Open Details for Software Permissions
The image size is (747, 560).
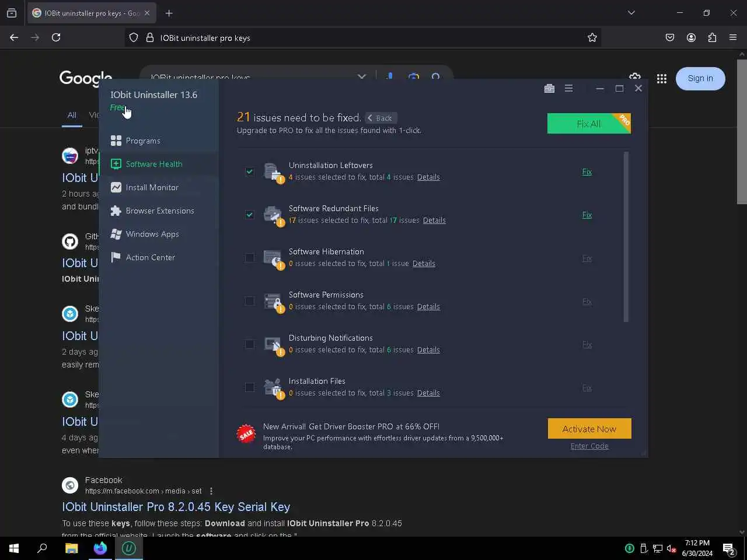428,307
